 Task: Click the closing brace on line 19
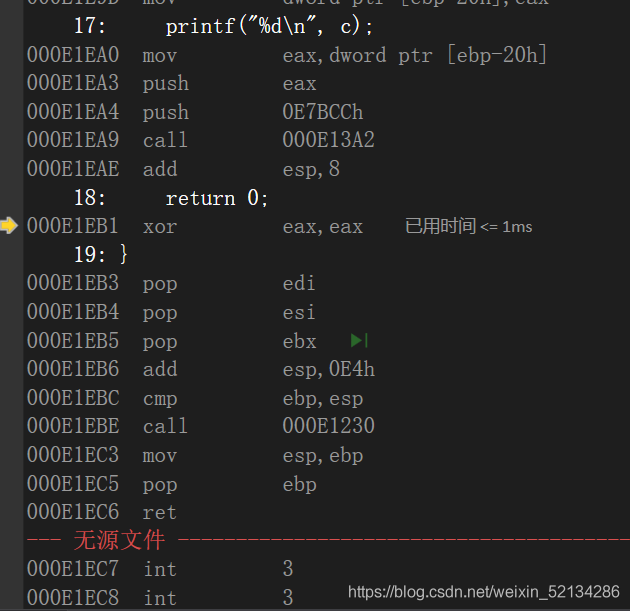tap(124, 255)
